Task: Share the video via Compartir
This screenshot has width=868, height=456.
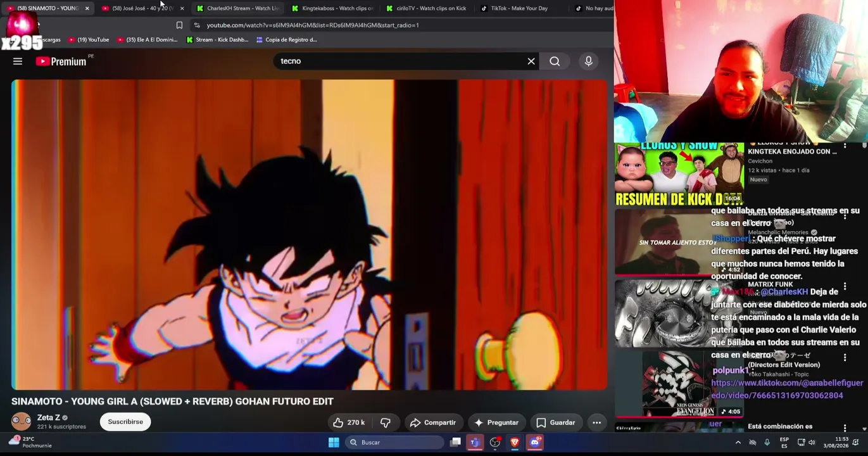Action: click(x=433, y=422)
